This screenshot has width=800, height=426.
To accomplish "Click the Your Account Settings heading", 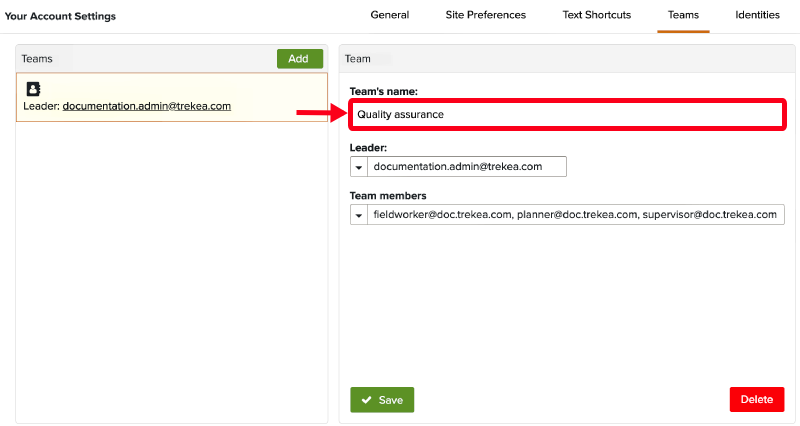I will [x=61, y=17].
